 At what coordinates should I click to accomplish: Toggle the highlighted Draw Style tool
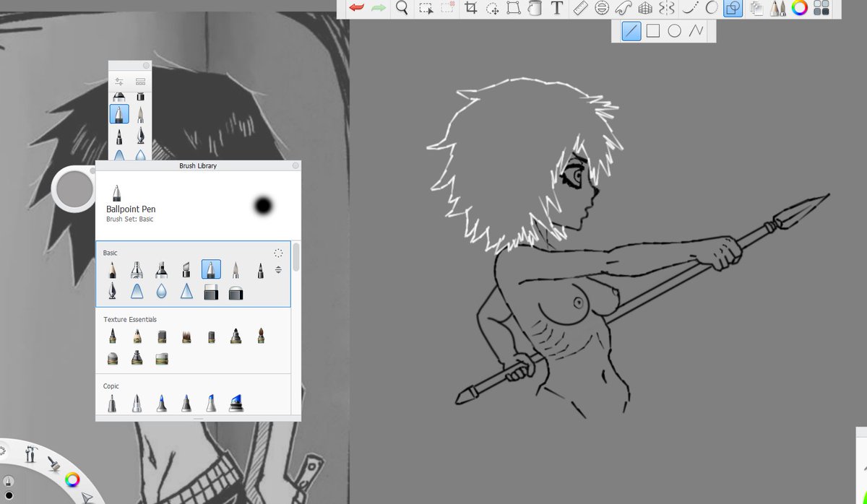[733, 9]
